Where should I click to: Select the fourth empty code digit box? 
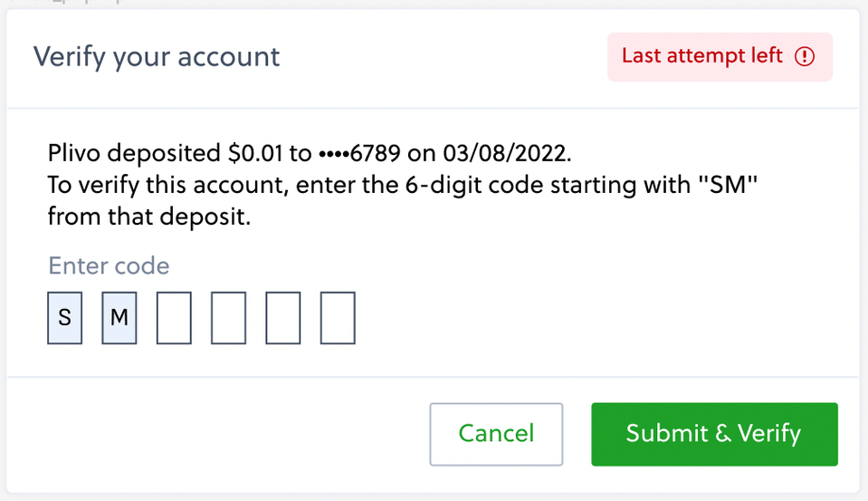click(229, 318)
